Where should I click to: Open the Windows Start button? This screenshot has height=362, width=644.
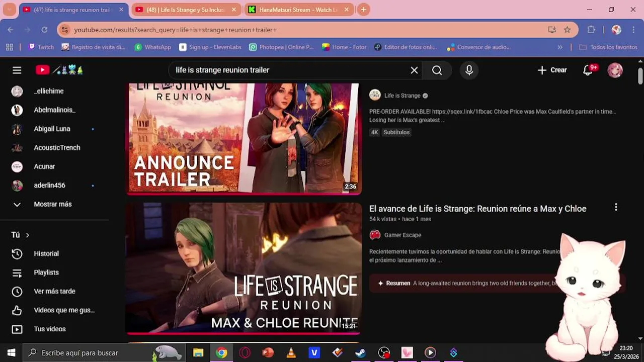pos(11,352)
